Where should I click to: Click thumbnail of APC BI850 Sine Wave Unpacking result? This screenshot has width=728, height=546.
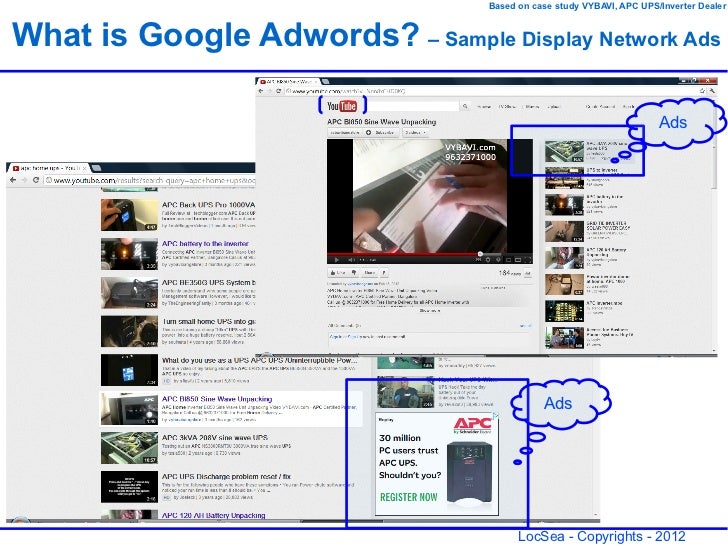pos(129,409)
